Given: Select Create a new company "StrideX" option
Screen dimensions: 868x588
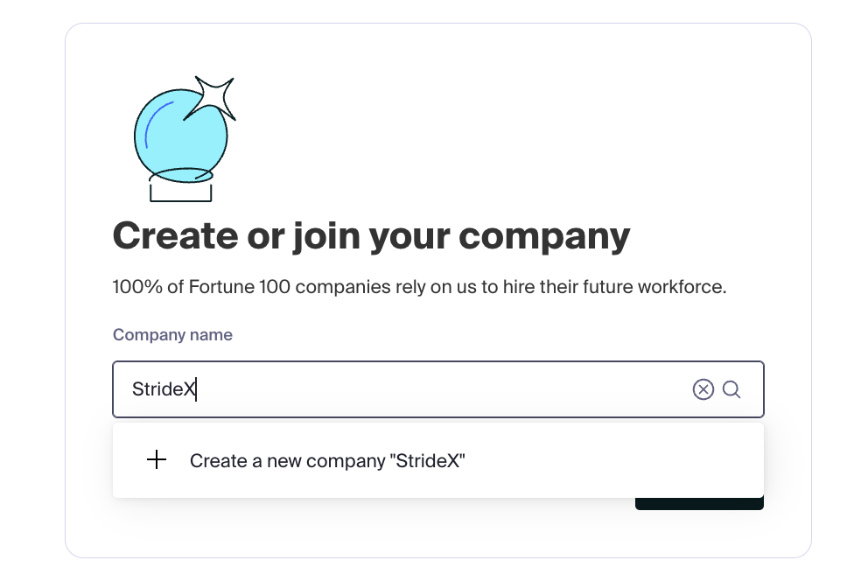Looking at the screenshot, I should 326,461.
